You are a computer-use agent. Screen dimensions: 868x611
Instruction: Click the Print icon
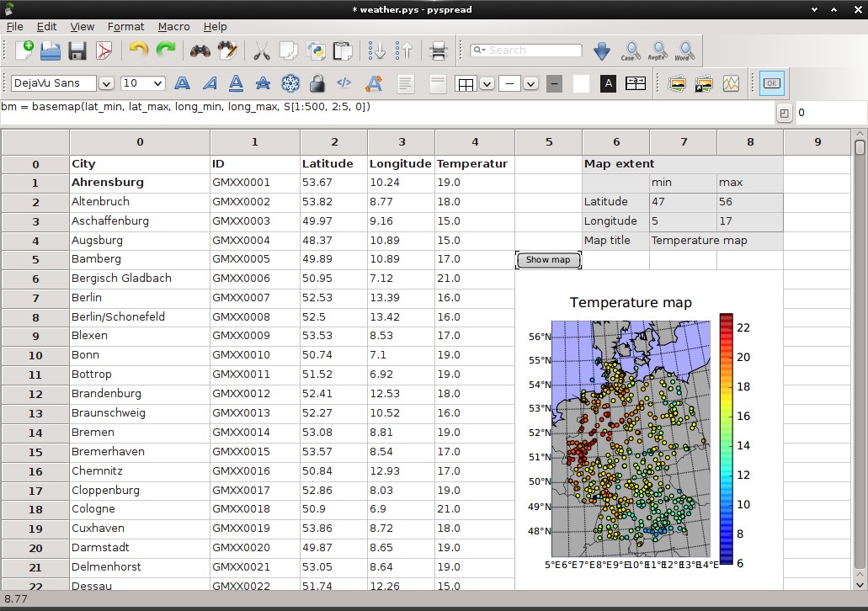pos(438,51)
